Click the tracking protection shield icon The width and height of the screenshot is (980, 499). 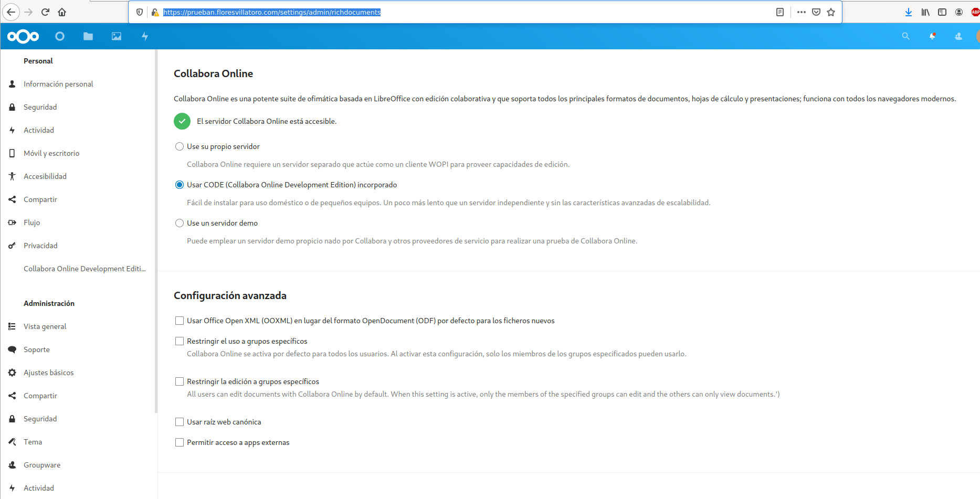point(140,12)
